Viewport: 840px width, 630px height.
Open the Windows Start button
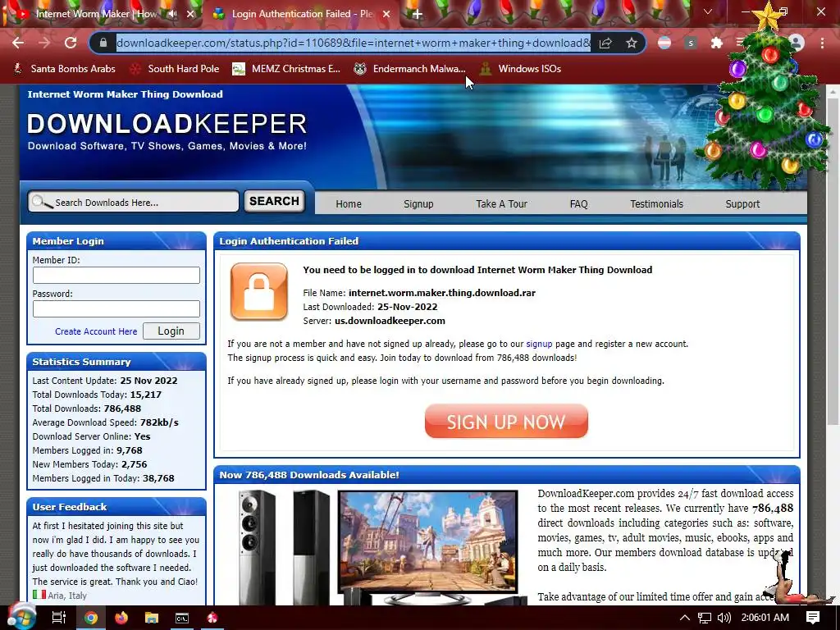pos(21,618)
